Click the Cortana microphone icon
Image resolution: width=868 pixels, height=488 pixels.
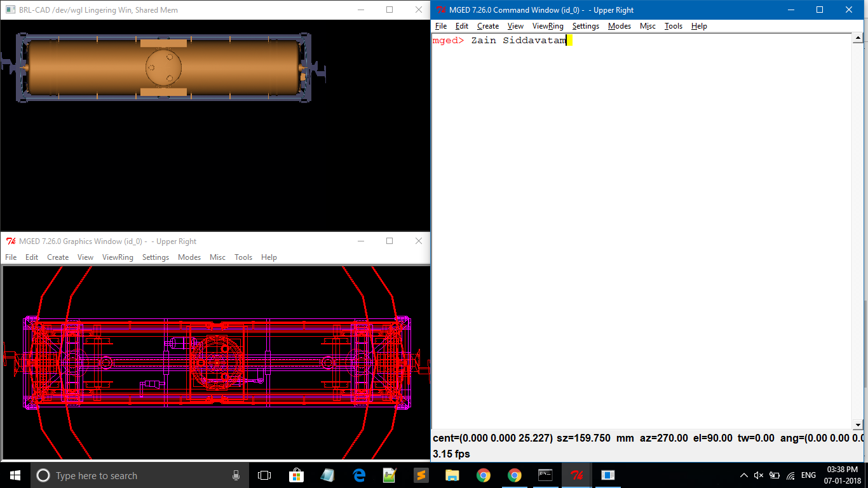[236, 475]
